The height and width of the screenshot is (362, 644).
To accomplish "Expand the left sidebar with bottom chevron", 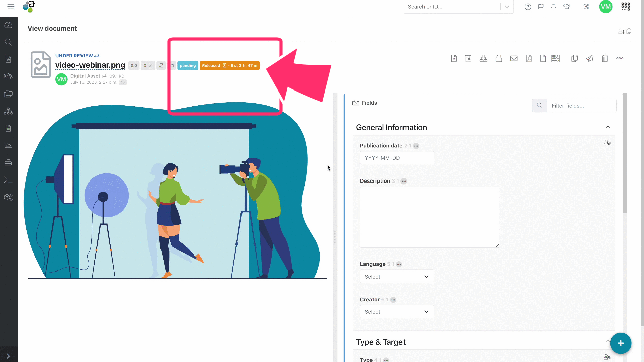I will (x=8, y=356).
